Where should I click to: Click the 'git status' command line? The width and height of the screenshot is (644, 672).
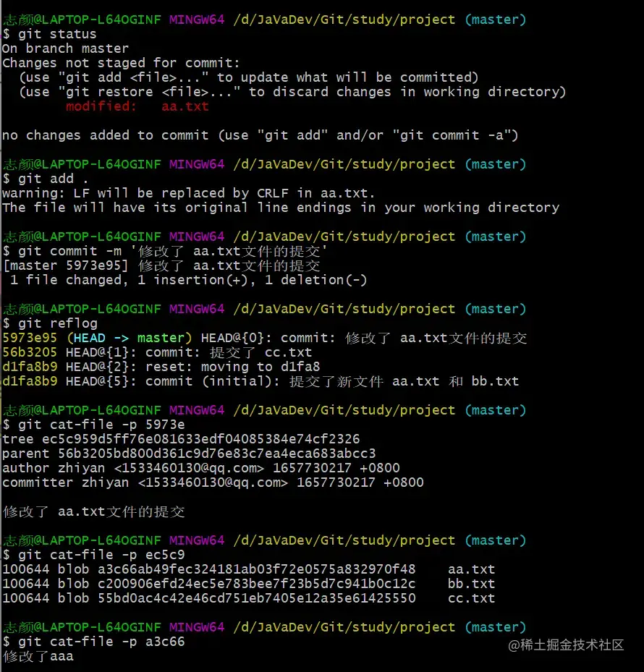coord(49,34)
